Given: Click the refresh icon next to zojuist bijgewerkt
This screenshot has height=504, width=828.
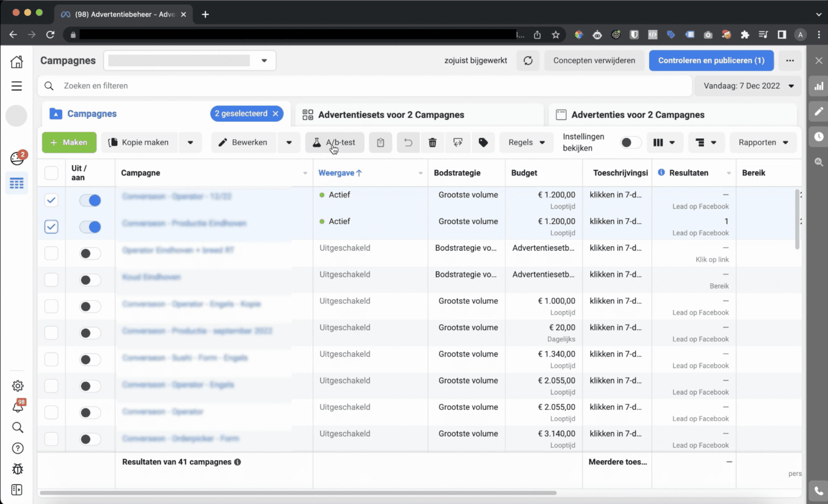Looking at the screenshot, I should [528, 60].
